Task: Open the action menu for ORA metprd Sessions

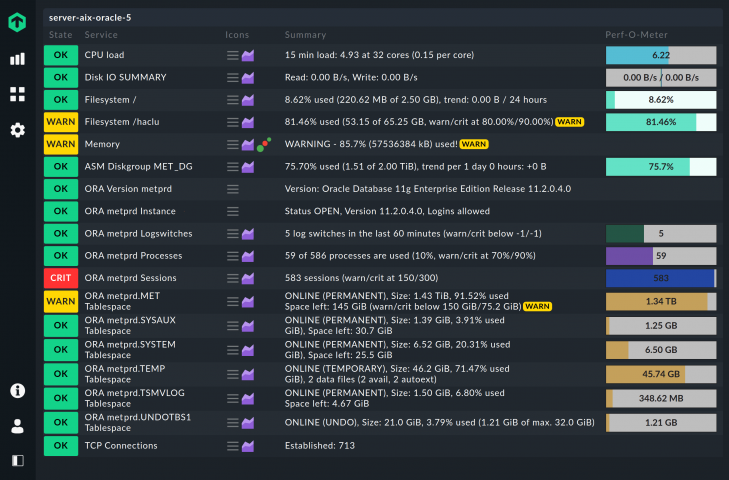Action: click(232, 278)
